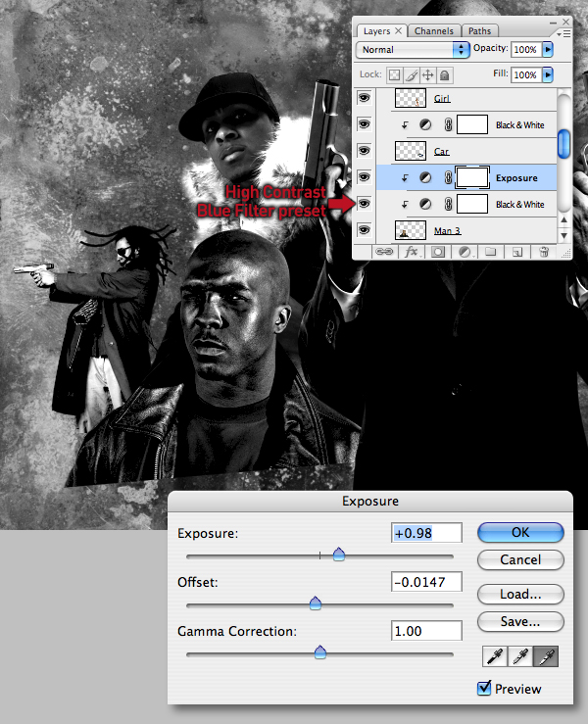Create a new layer icon
The width and height of the screenshot is (588, 724).
pyautogui.click(x=517, y=252)
